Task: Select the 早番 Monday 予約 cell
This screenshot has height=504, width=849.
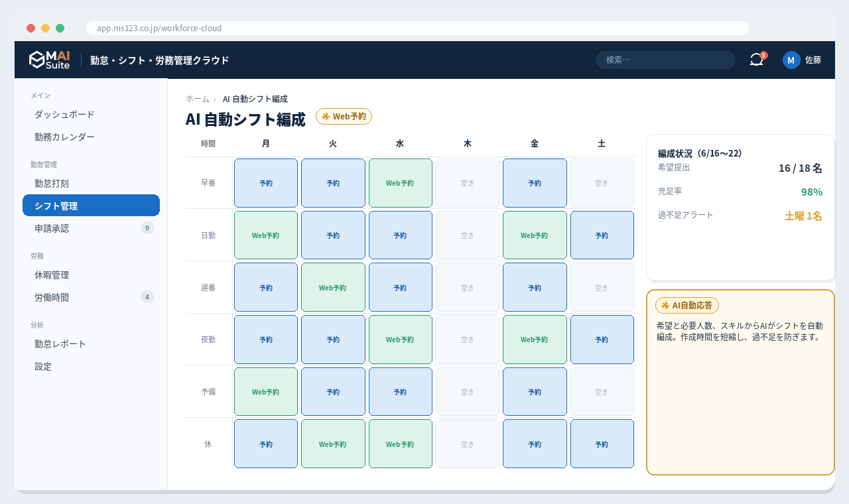Action: tap(266, 183)
